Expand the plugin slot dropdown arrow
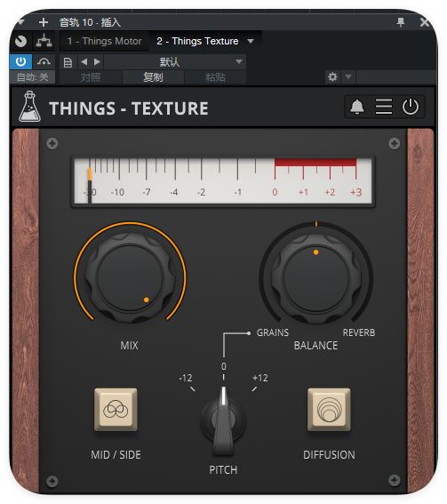The image size is (447, 504). [251, 41]
